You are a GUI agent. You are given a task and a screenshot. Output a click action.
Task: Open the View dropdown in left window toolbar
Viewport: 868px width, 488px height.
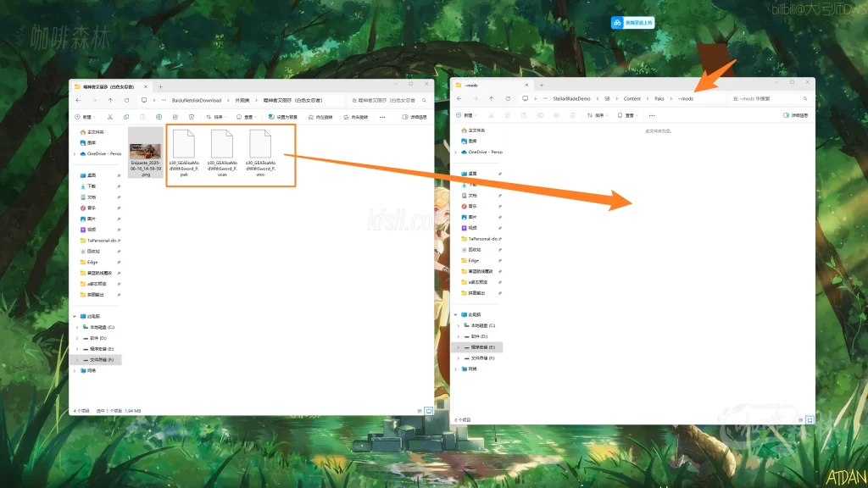coord(247,117)
